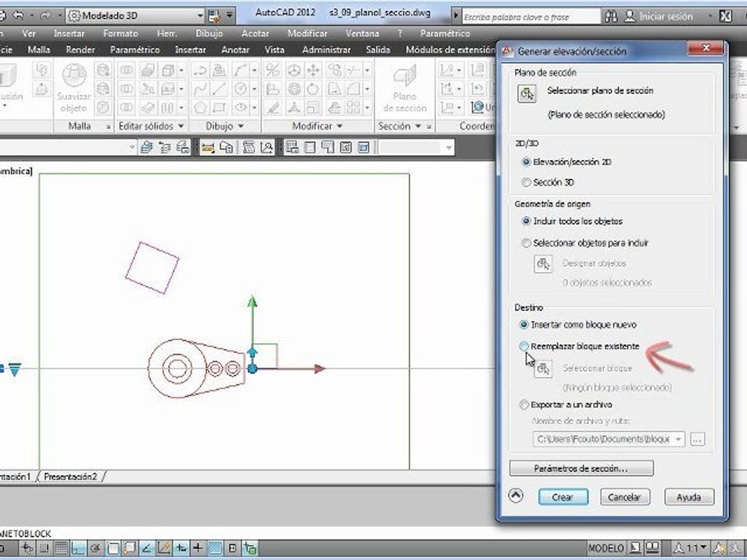Viewport: 747px width, 560px height.
Task: Select Sección 3D radio button
Action: (x=526, y=182)
